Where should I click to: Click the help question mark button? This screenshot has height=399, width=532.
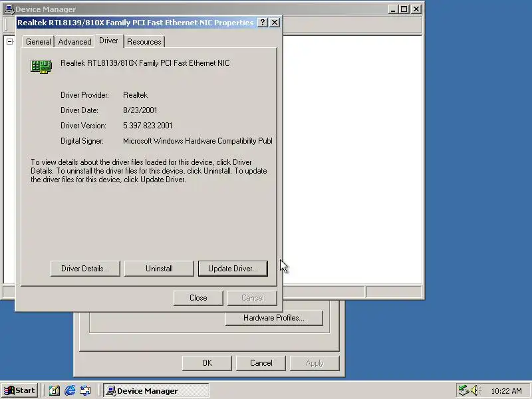tap(262, 23)
